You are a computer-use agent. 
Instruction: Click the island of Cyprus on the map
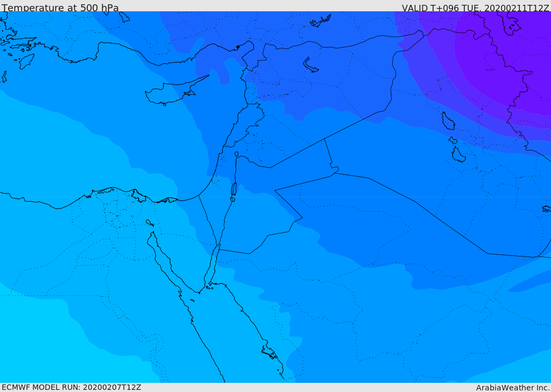point(172,92)
